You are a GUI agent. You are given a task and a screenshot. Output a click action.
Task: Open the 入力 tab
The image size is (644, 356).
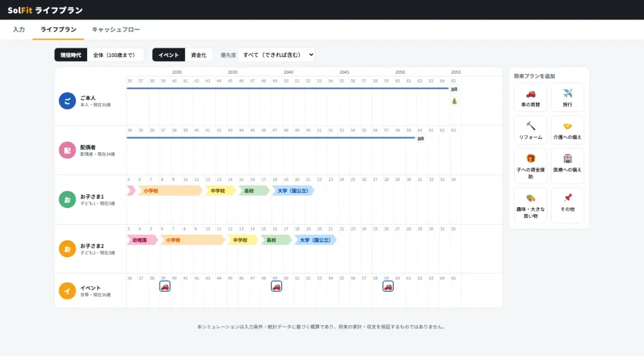point(19,29)
